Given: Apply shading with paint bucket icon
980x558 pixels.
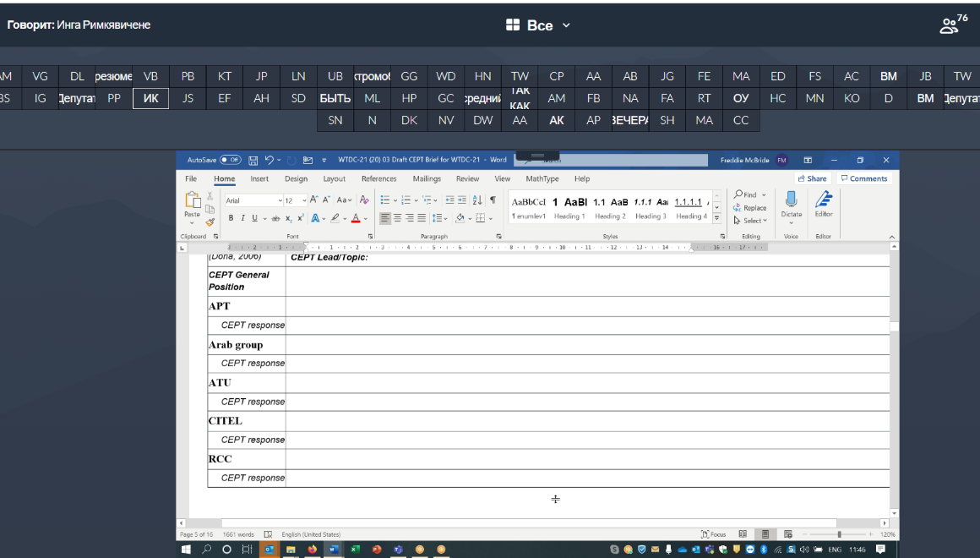Looking at the screenshot, I should coord(460,218).
